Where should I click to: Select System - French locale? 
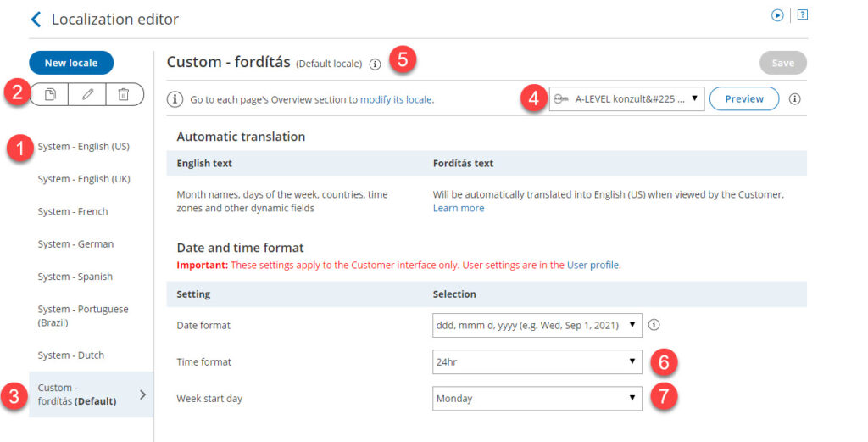pyautogui.click(x=73, y=212)
